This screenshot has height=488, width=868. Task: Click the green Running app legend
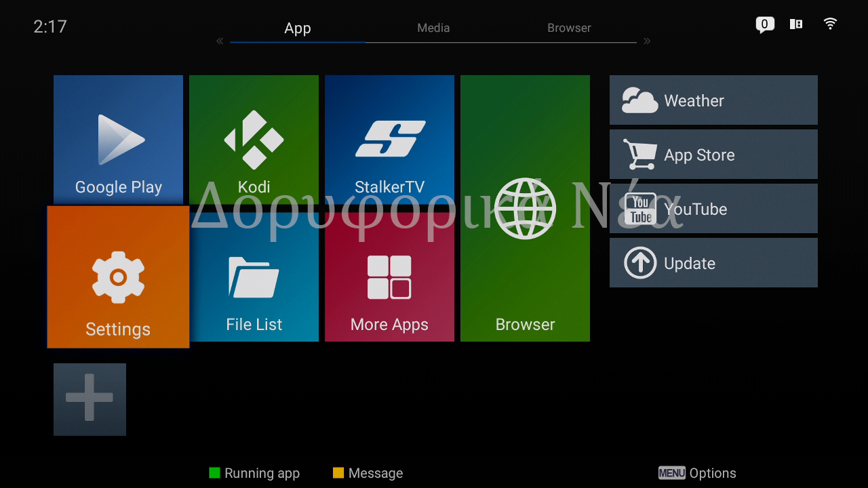coord(254,473)
